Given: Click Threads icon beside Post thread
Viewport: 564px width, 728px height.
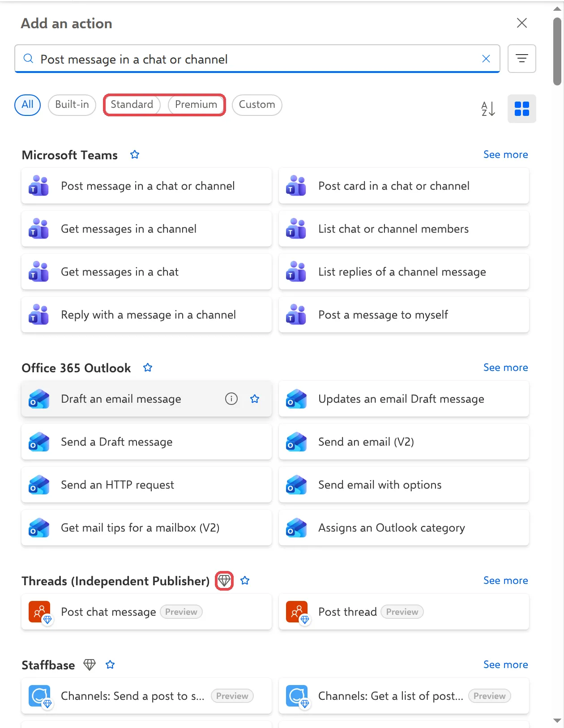Looking at the screenshot, I should click(297, 612).
